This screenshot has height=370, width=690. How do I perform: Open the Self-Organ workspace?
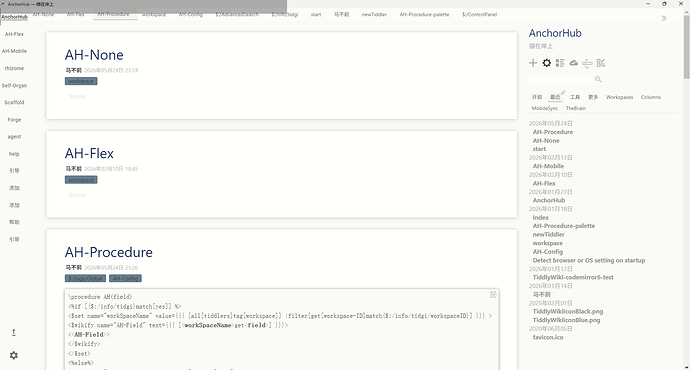click(x=14, y=85)
